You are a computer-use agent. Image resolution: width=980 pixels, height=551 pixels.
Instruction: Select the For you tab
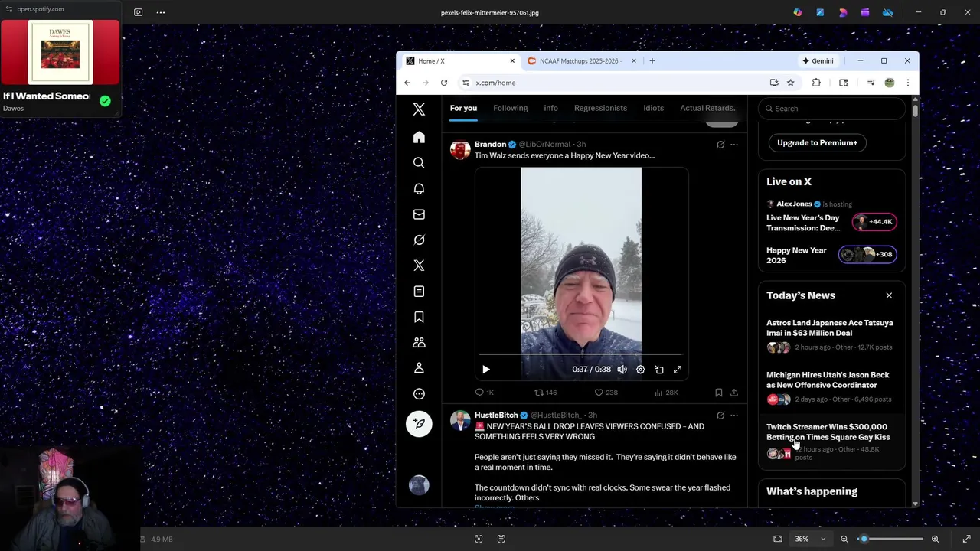point(463,108)
